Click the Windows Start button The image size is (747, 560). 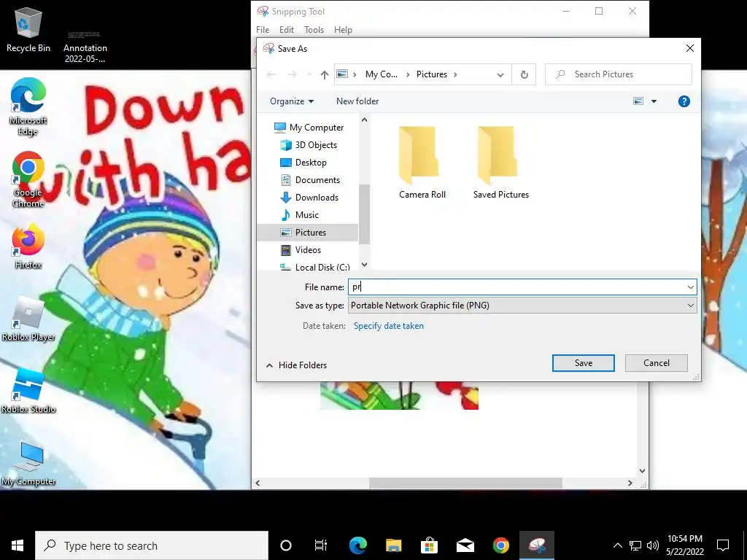point(18,545)
